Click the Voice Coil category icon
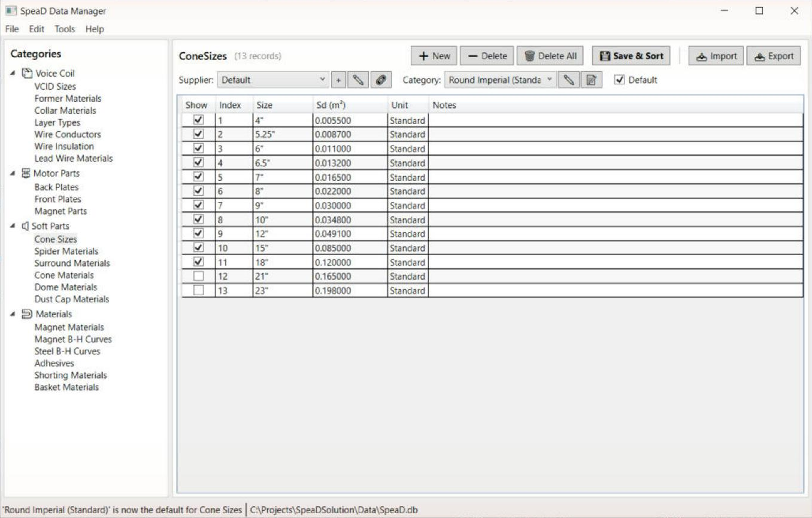 (27, 73)
